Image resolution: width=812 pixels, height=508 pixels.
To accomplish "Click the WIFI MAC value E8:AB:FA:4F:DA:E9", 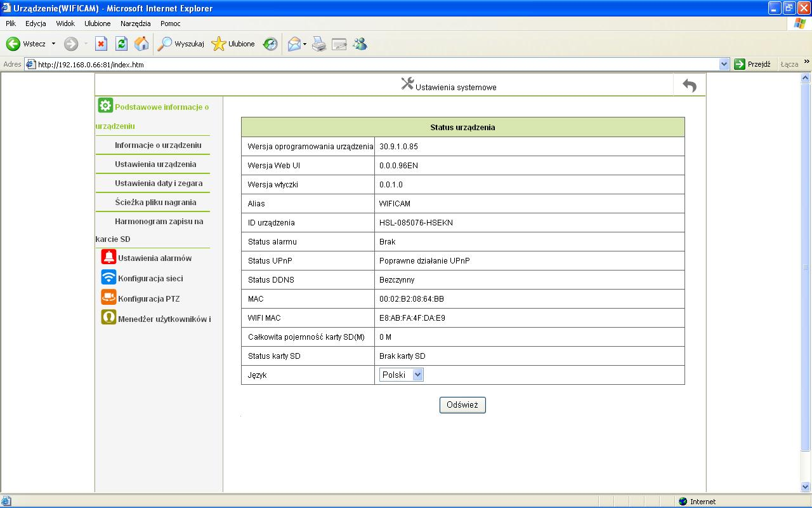I will [412, 318].
